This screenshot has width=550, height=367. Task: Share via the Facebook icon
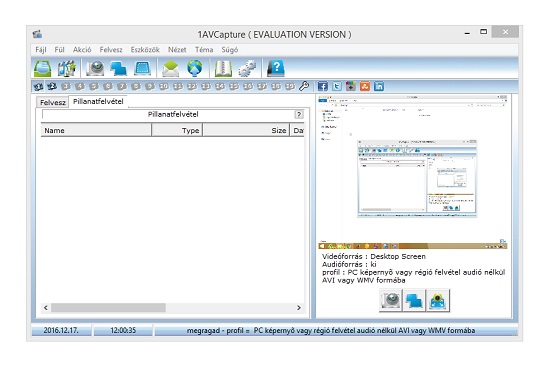[322, 86]
